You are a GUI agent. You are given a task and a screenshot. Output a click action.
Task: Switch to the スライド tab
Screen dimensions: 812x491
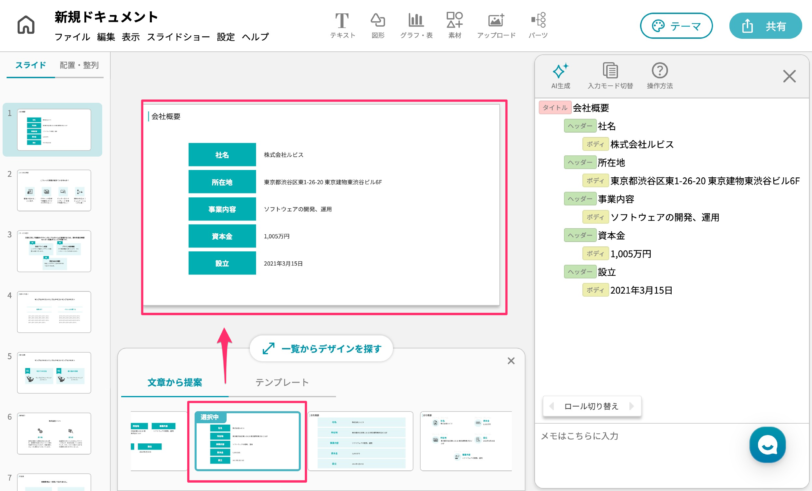[31, 65]
